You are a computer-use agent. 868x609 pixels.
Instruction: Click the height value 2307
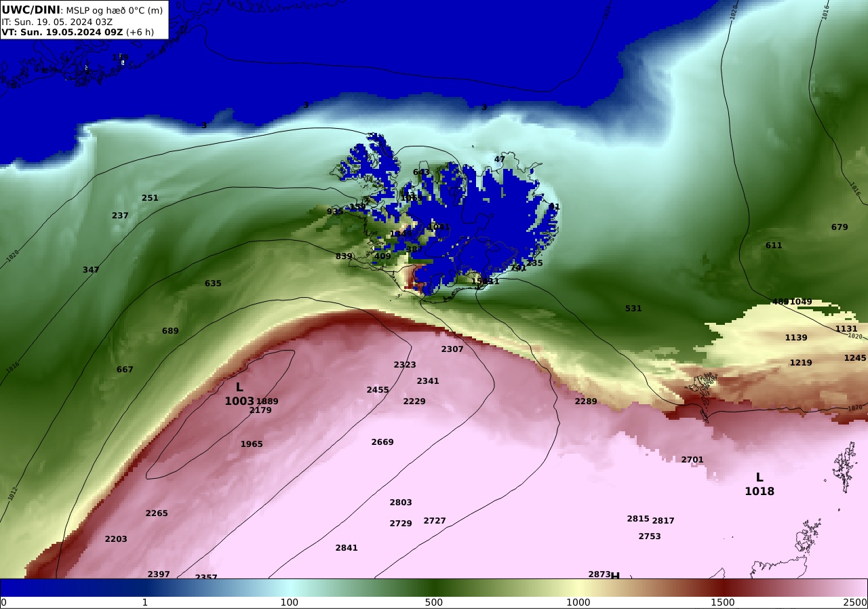coord(452,349)
